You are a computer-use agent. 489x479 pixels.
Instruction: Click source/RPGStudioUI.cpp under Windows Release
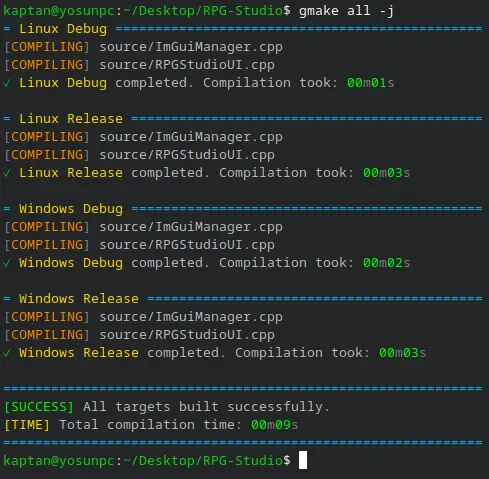(187, 335)
